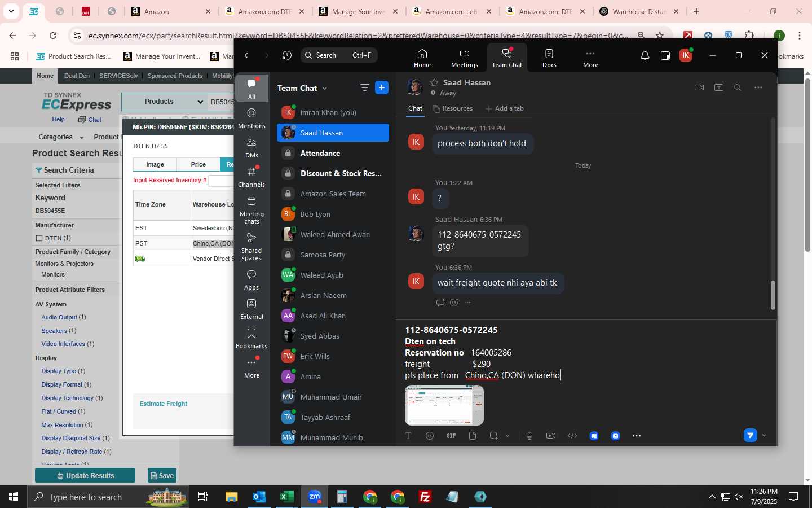Open the attached screenshot thumbnail
Viewport: 812px width, 508px height.
(444, 405)
